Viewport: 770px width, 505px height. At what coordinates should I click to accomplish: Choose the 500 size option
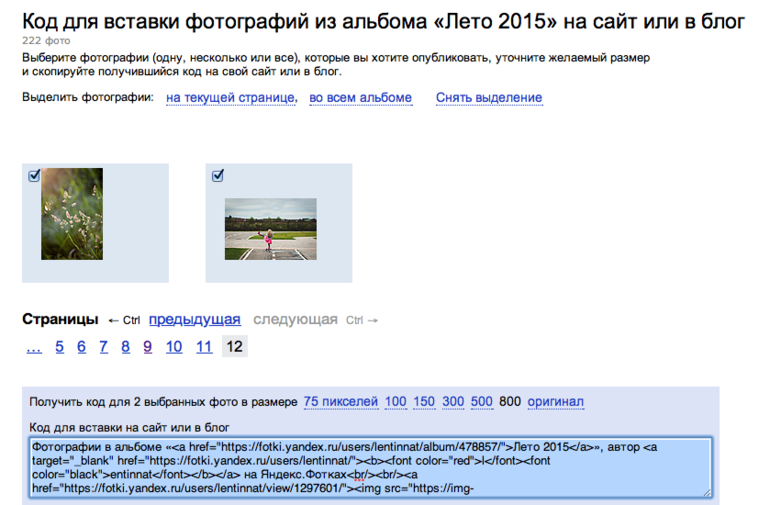[x=482, y=402]
